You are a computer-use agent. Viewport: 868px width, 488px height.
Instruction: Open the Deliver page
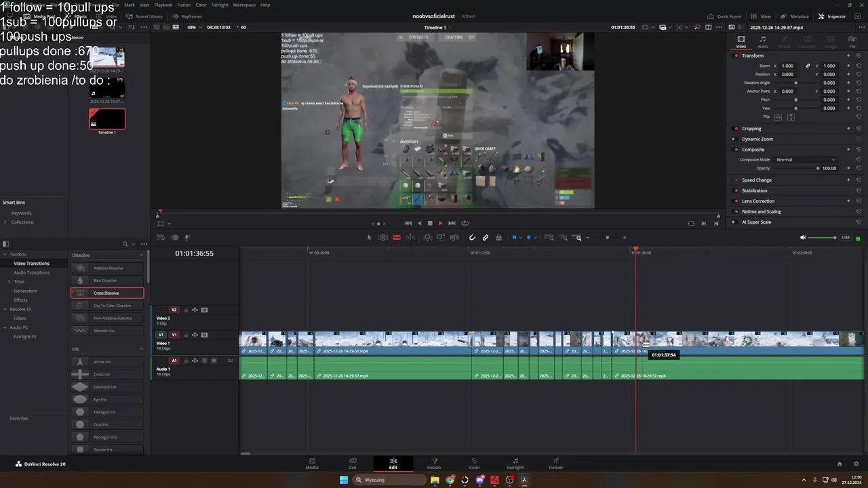(556, 464)
